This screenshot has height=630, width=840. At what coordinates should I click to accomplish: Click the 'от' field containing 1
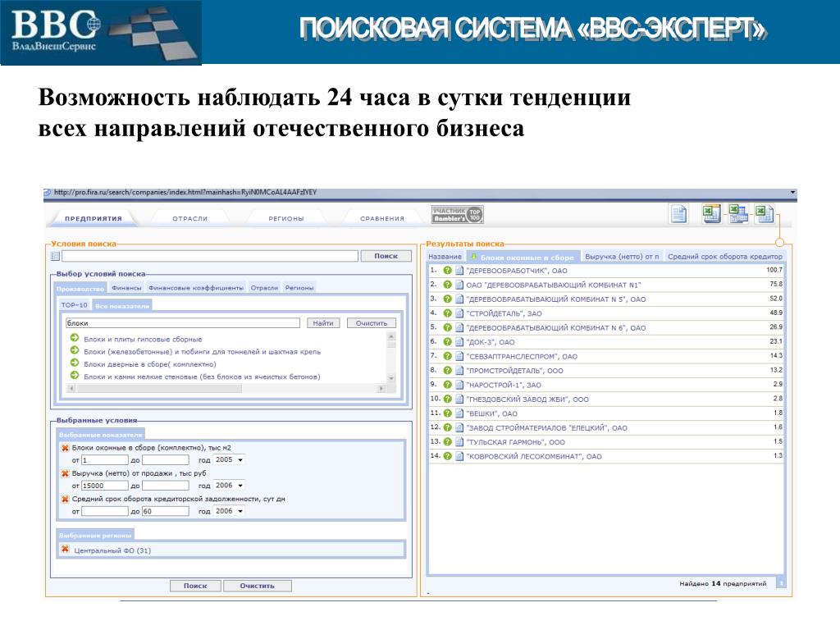[x=104, y=459]
